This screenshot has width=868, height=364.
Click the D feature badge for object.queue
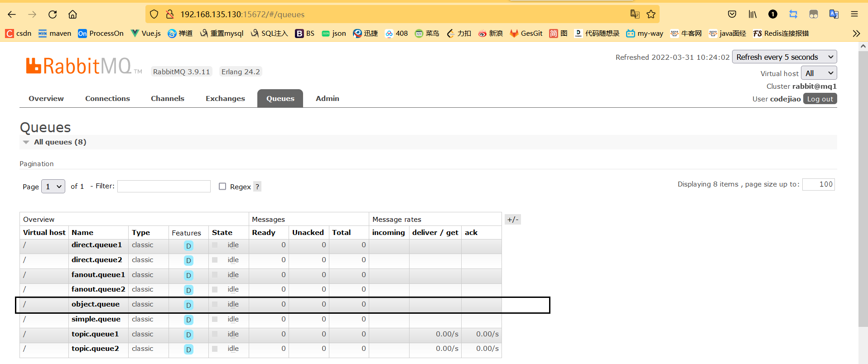188,305
